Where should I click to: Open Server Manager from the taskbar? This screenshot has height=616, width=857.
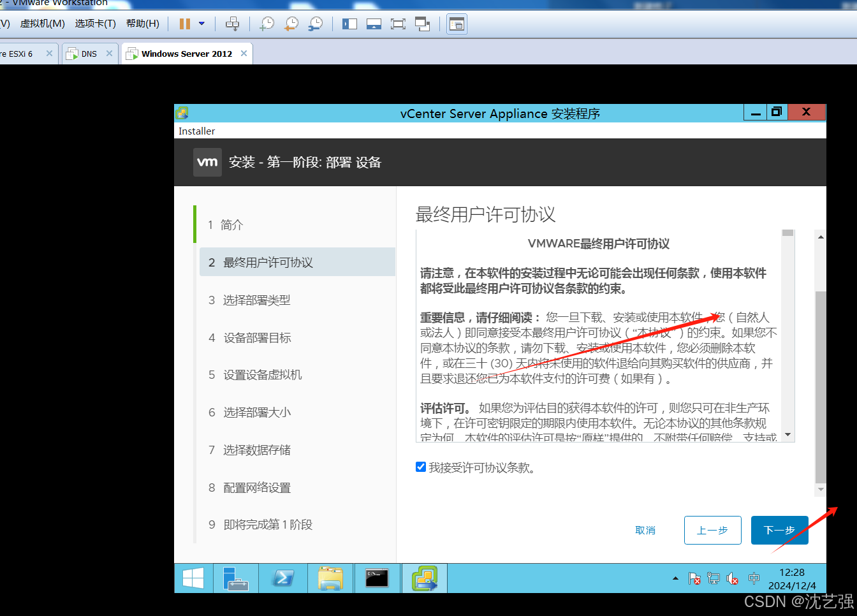pos(235,578)
